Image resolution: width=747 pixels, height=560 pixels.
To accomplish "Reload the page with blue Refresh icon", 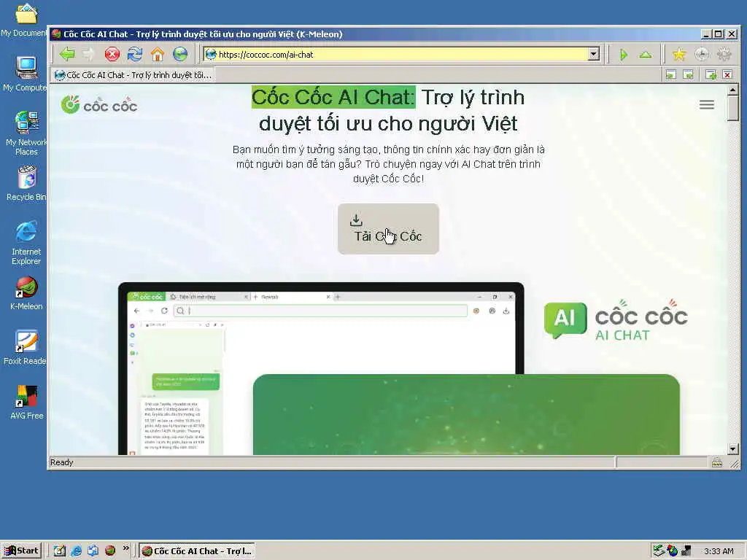I will [x=135, y=54].
